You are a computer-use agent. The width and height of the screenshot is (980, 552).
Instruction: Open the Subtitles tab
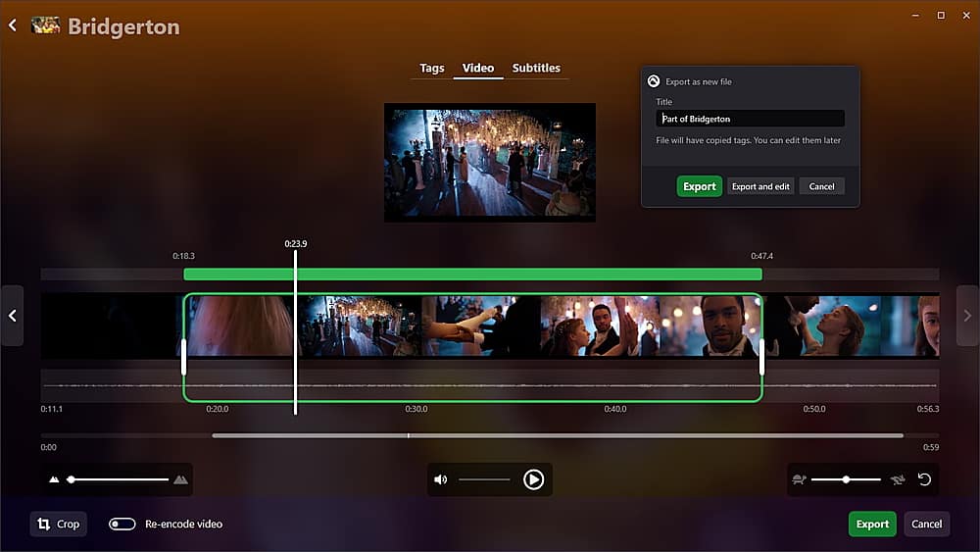click(x=536, y=69)
